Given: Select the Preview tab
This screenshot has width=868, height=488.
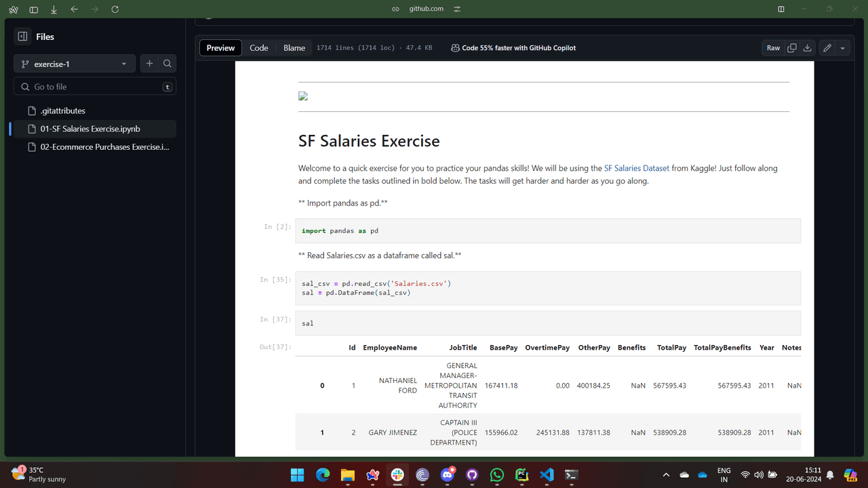Looking at the screenshot, I should pos(220,48).
